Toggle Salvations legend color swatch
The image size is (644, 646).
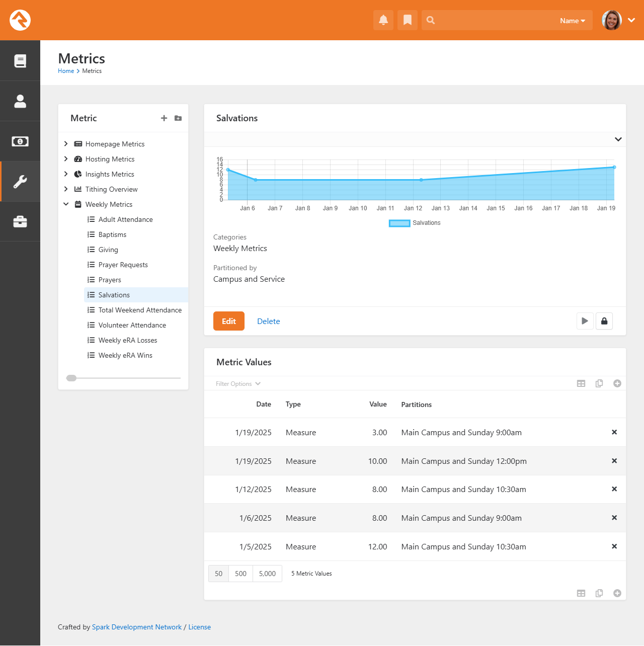pos(399,223)
